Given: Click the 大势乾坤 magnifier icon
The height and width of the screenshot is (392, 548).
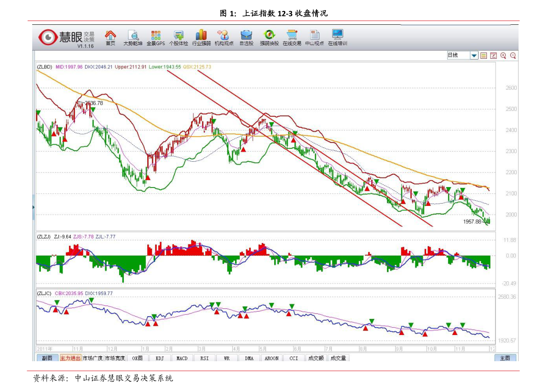Looking at the screenshot, I should click(x=133, y=36).
